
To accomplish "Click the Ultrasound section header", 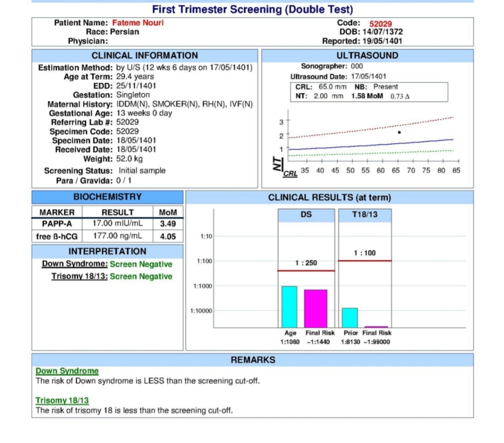I will point(367,55).
